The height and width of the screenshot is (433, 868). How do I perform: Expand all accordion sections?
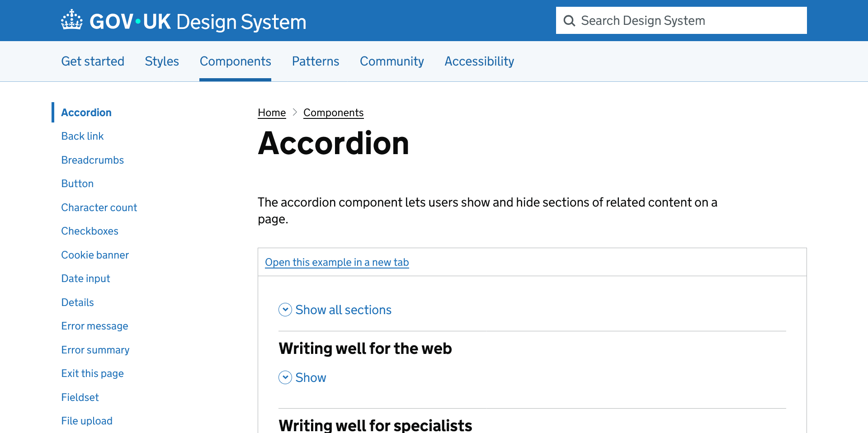click(343, 310)
